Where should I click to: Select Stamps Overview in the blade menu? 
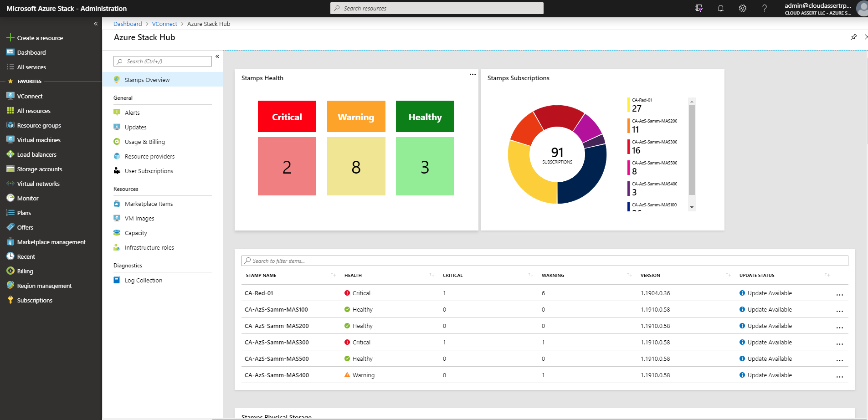147,79
